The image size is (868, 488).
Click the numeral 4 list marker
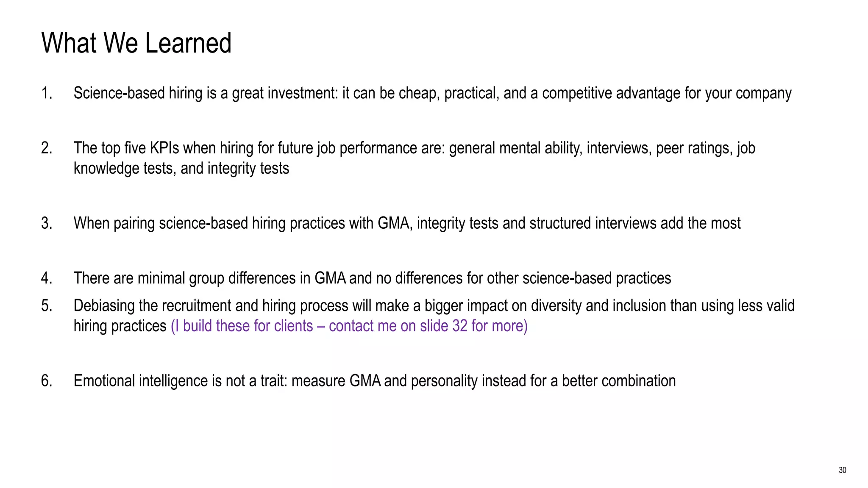click(47, 278)
